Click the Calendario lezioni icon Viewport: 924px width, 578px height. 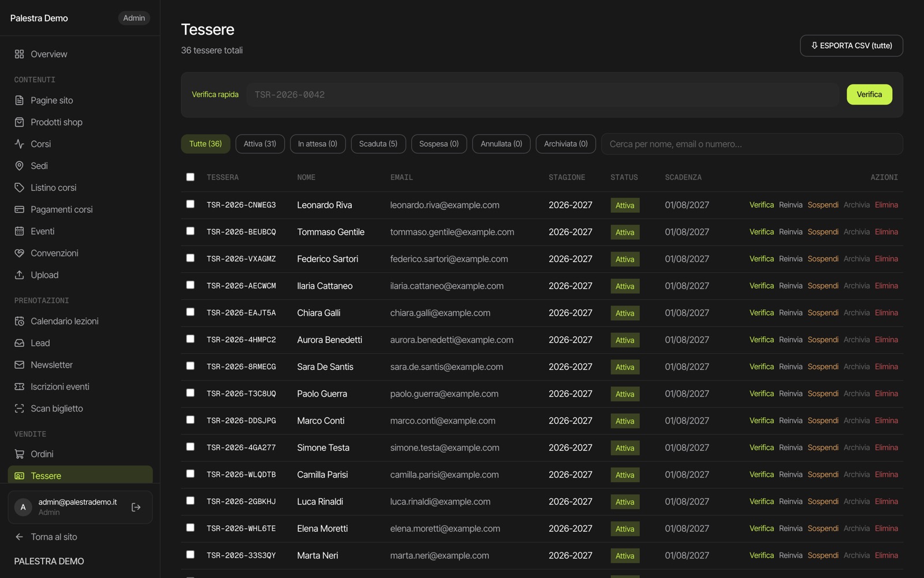pos(19,321)
